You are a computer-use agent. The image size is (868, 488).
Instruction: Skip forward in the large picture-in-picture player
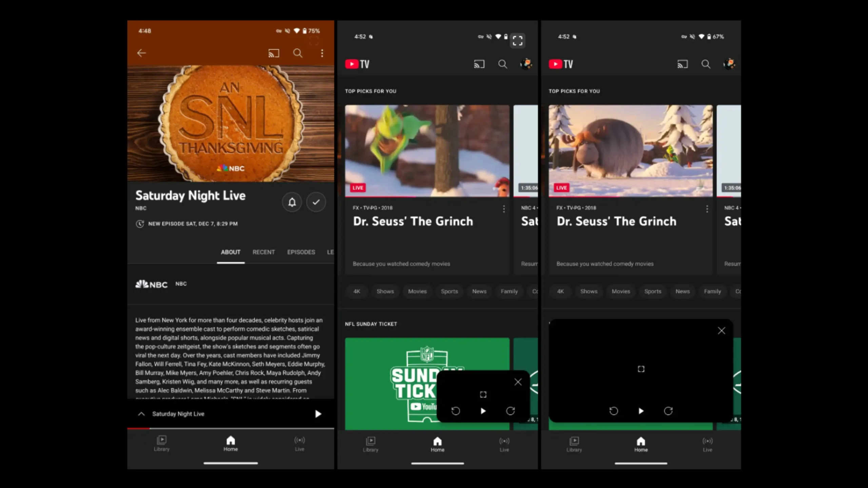pyautogui.click(x=668, y=411)
